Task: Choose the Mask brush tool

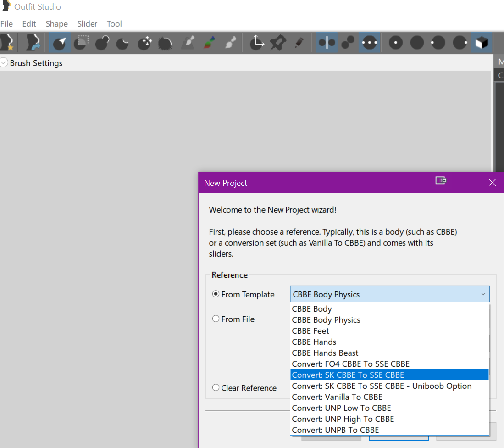Action: [81, 42]
